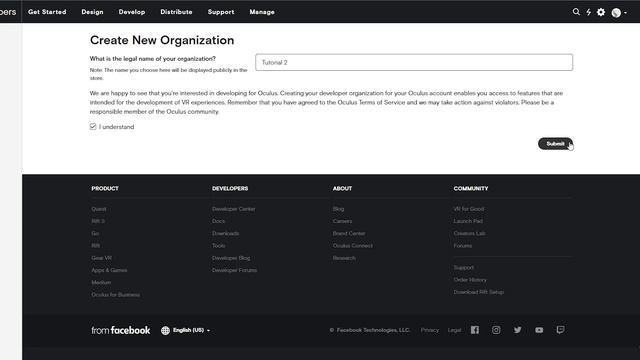Expand the English (US) language dropdown

coord(191,330)
